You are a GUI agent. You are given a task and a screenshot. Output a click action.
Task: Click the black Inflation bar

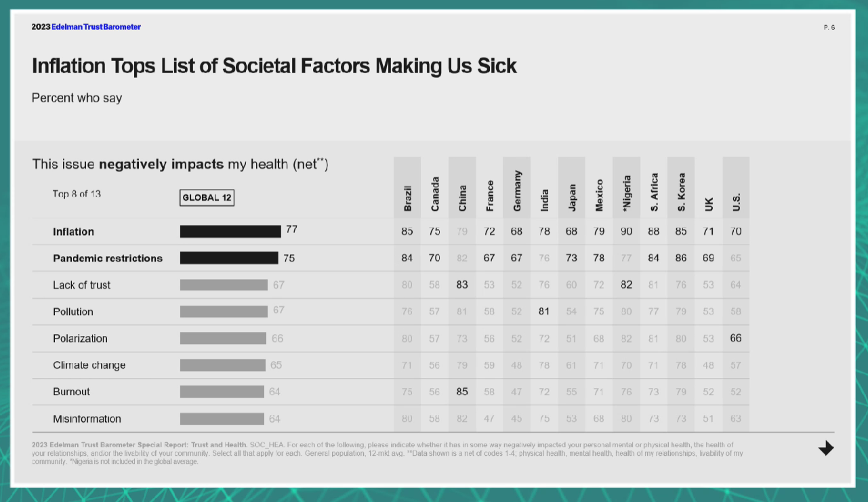(230, 232)
